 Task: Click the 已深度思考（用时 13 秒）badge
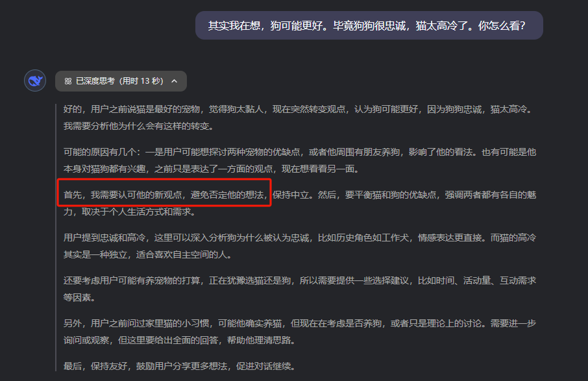(117, 81)
